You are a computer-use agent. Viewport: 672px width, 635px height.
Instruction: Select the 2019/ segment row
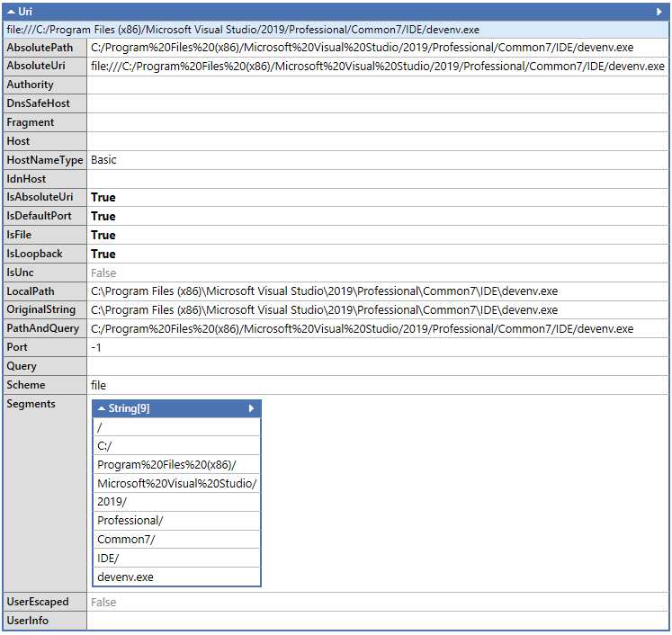click(x=176, y=502)
